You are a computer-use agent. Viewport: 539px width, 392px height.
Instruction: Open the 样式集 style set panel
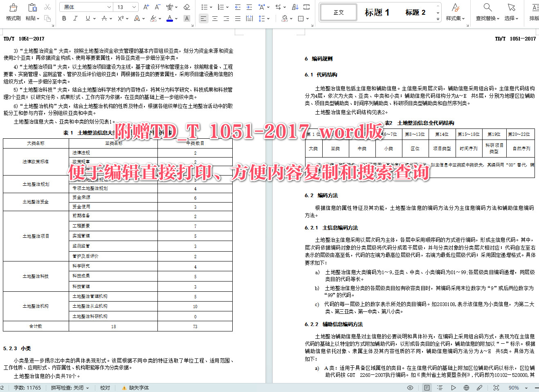click(455, 12)
